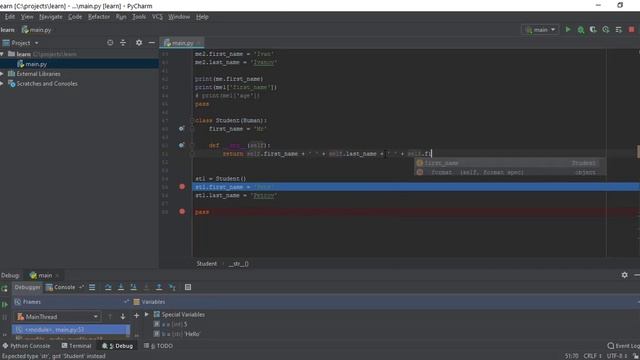The image size is (640, 360).
Task: Switch to the Debugger tab
Action: click(x=27, y=287)
